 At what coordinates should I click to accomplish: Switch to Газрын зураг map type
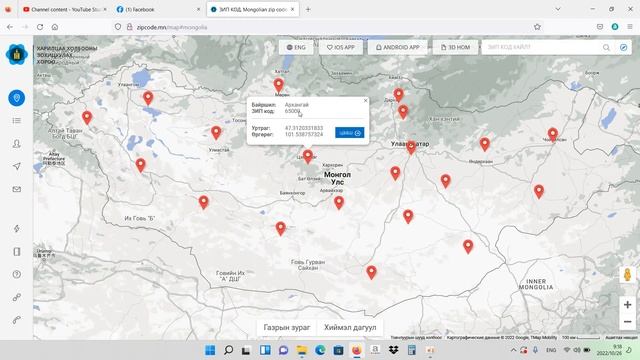[287, 327]
